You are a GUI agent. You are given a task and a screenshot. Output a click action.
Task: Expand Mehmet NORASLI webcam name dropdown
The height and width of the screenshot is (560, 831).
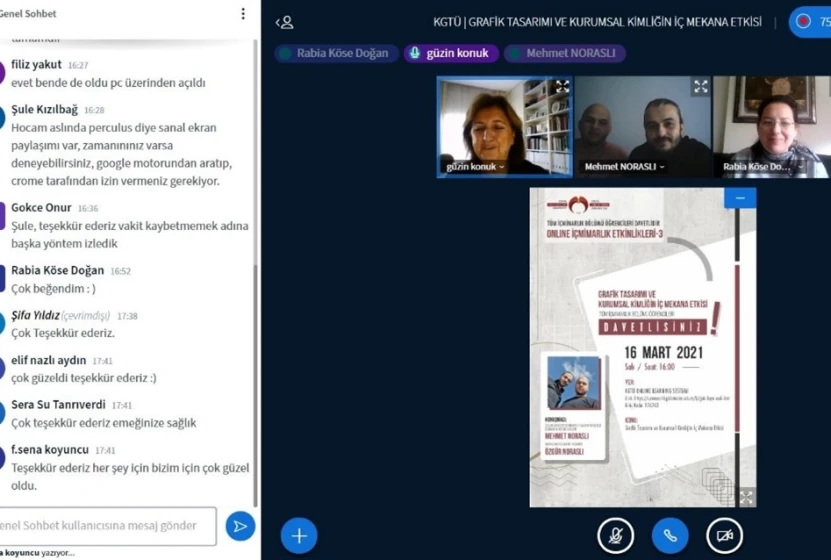(x=626, y=167)
